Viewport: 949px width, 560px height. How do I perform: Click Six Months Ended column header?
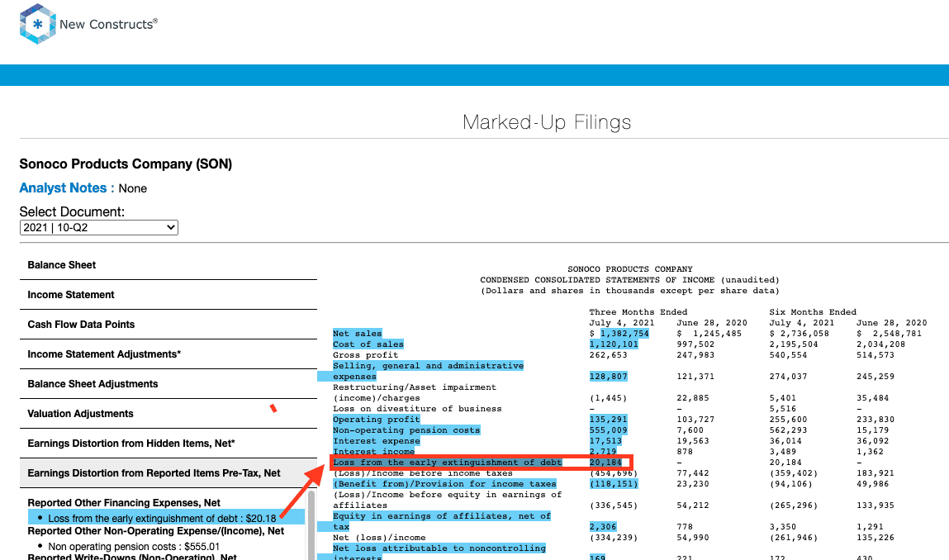click(813, 312)
